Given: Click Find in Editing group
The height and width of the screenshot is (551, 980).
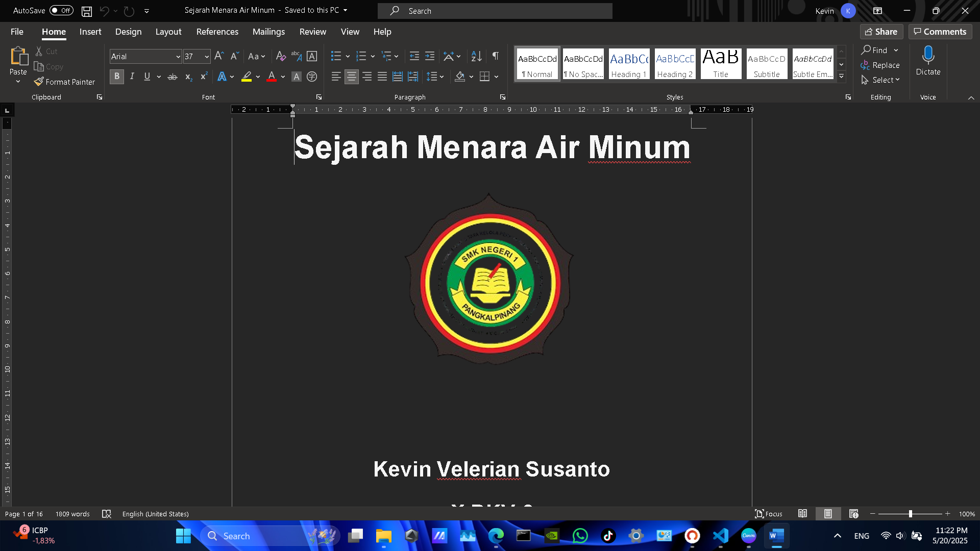Looking at the screenshot, I should [x=875, y=50].
